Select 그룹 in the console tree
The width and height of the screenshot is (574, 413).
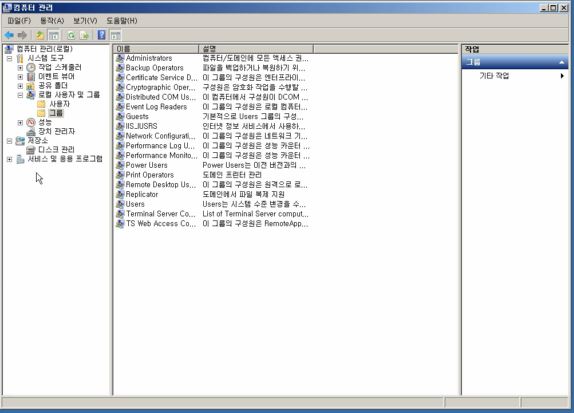(x=56, y=113)
